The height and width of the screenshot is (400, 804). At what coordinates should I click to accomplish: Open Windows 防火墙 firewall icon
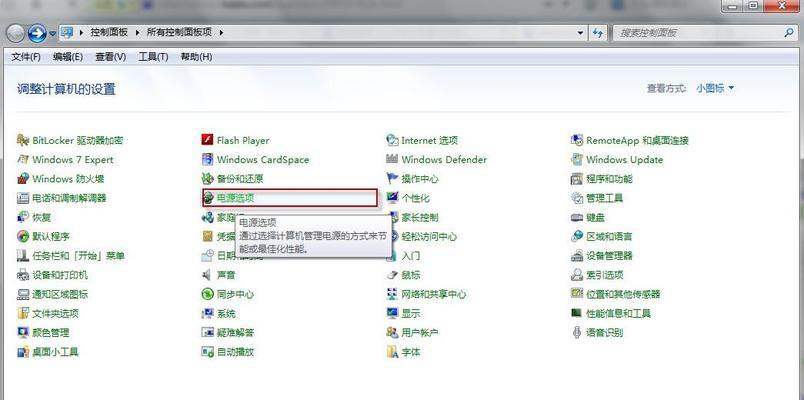click(x=23, y=178)
